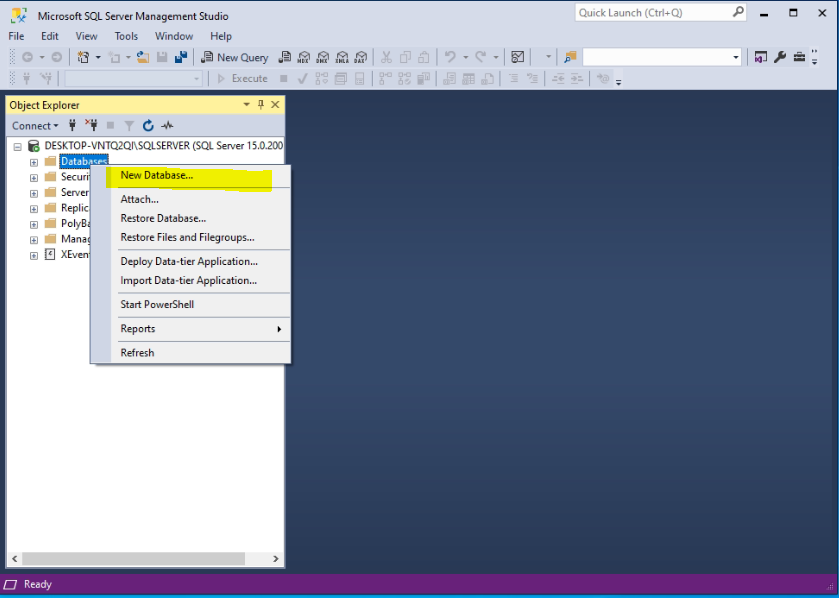Choose Import Data-tier Application
The height and width of the screenshot is (598, 839).
pos(190,280)
